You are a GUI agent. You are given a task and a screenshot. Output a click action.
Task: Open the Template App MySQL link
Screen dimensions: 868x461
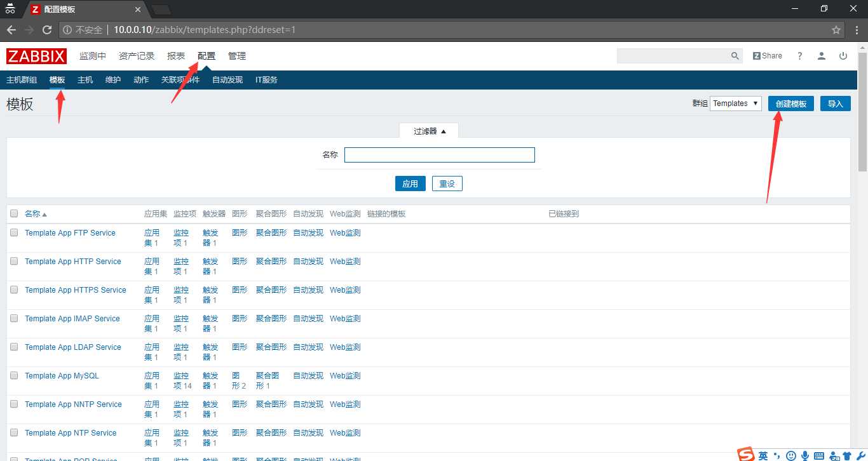coord(62,376)
